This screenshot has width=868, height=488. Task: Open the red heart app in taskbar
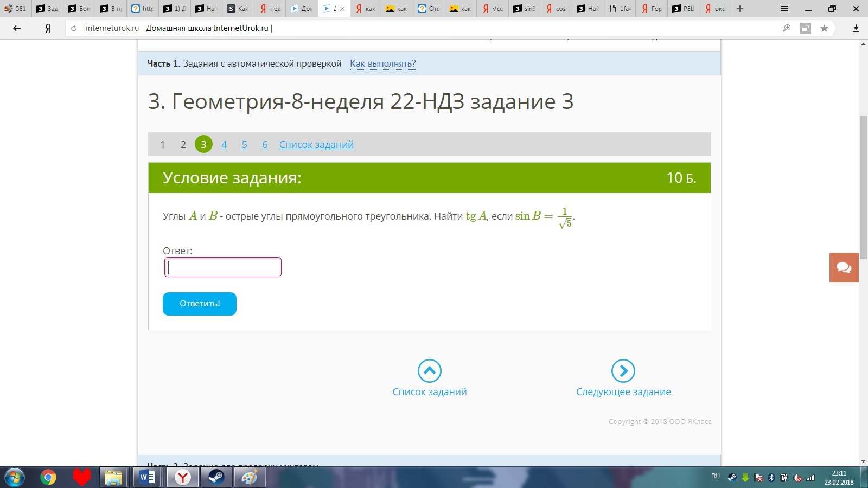pos(82,478)
